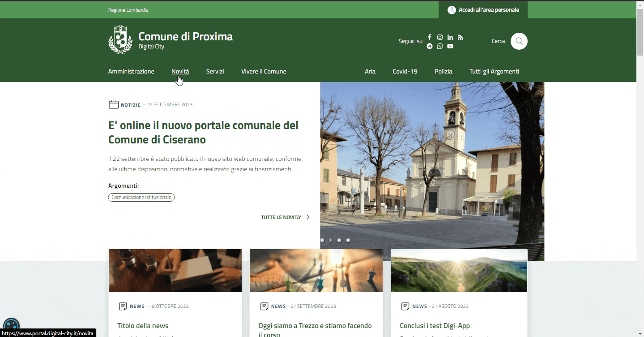Open the Telegram social icon
The width and height of the screenshot is (644, 337).
click(430, 46)
